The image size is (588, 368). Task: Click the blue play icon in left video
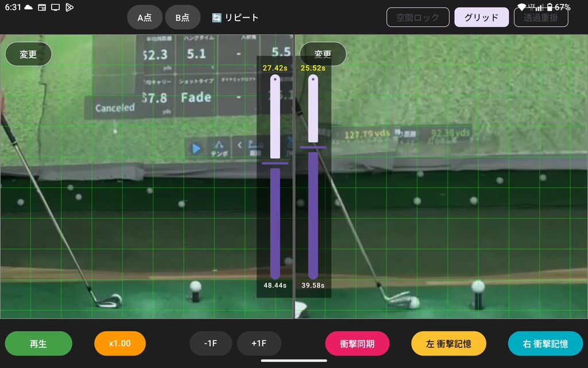[x=196, y=149]
